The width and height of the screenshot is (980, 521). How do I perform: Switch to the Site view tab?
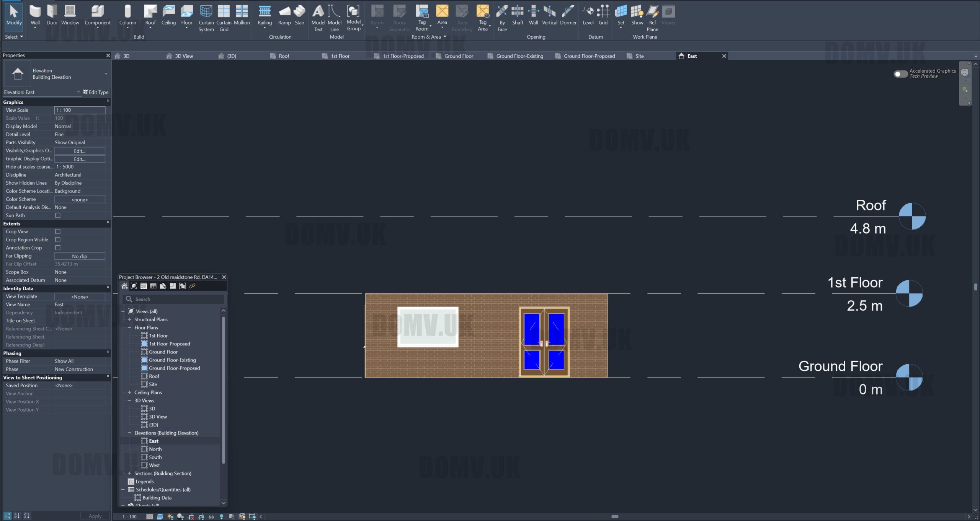tap(639, 56)
